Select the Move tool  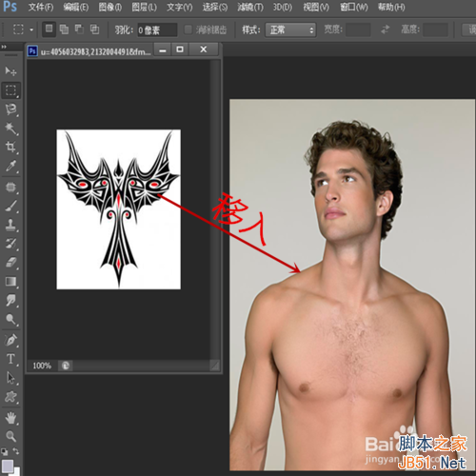click(10, 71)
